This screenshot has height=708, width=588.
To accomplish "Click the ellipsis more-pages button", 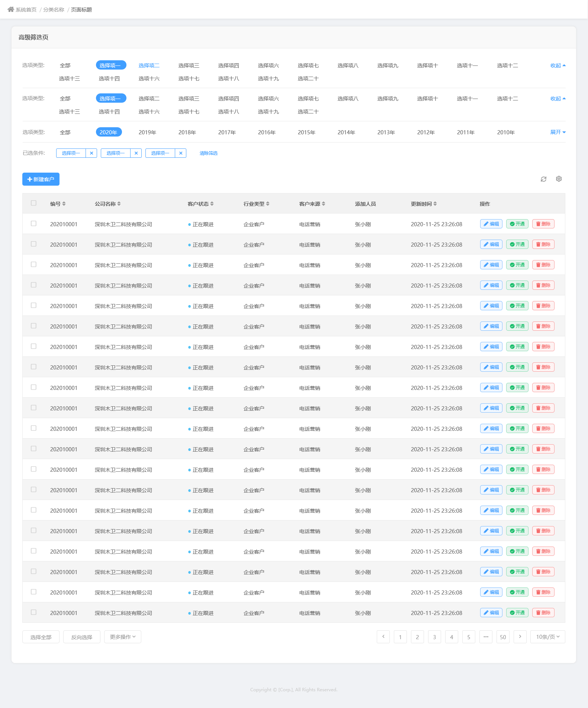I will (486, 637).
